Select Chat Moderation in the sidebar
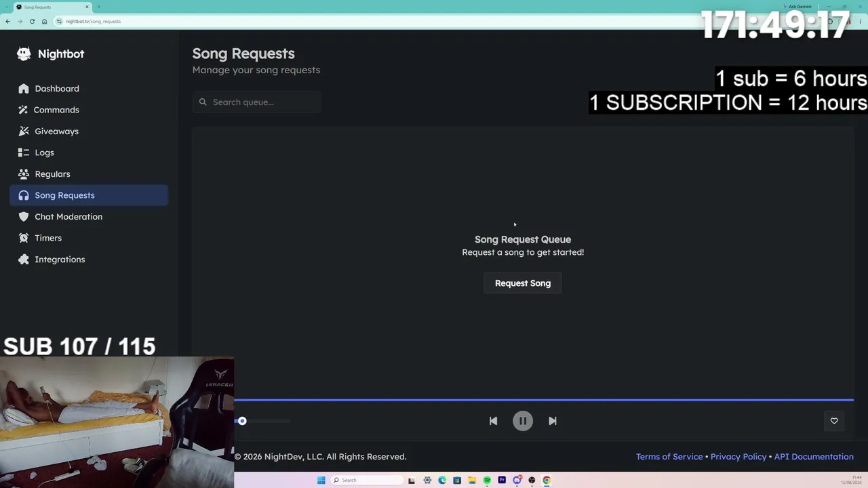The width and height of the screenshot is (868, 488). tap(88, 217)
